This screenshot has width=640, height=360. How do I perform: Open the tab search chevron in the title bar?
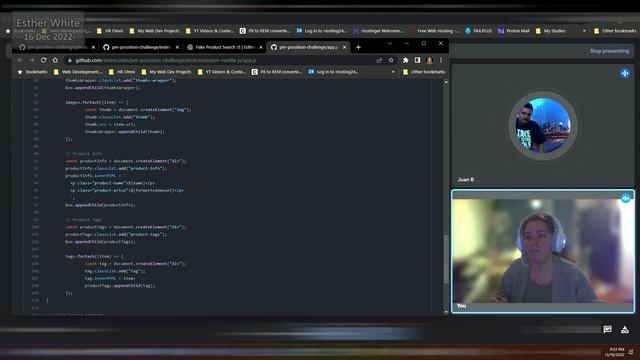click(390, 43)
